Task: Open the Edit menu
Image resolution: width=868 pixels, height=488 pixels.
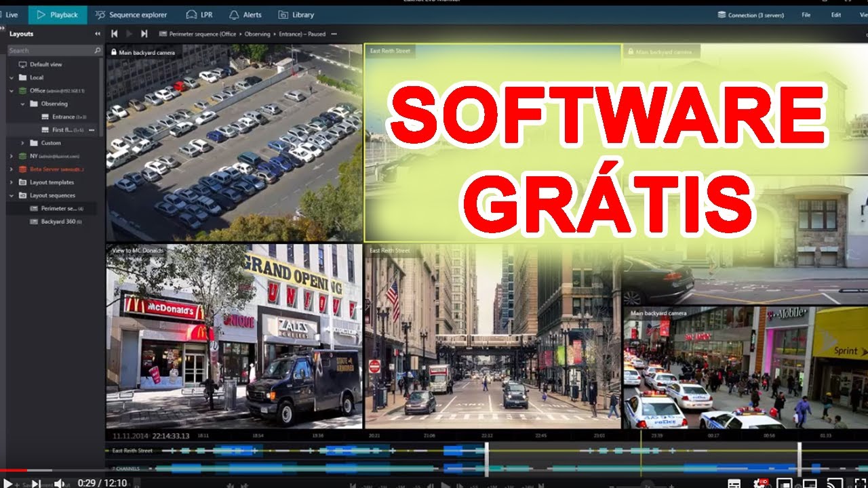Action: click(x=836, y=14)
